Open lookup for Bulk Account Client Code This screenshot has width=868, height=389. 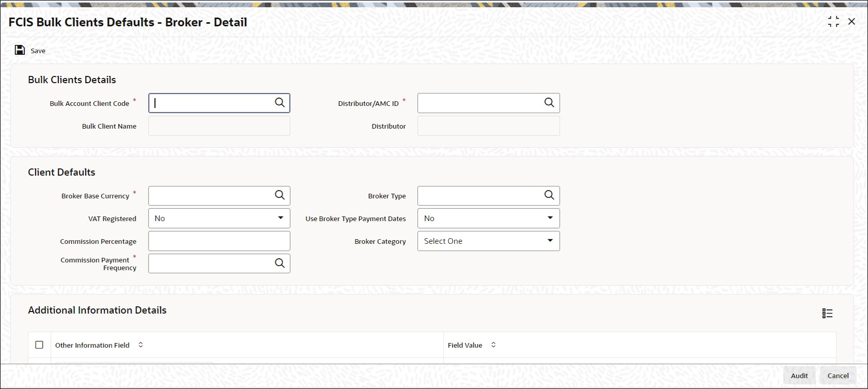[x=280, y=103]
